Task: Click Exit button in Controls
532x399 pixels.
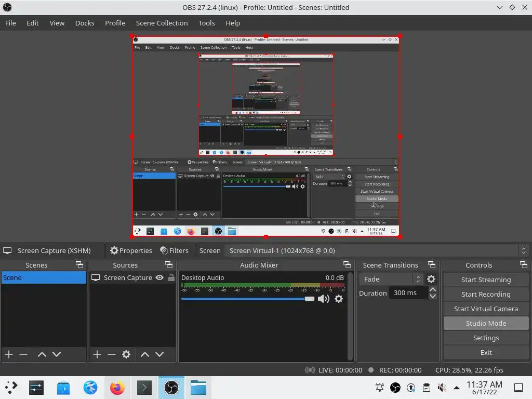Action: 486,353
